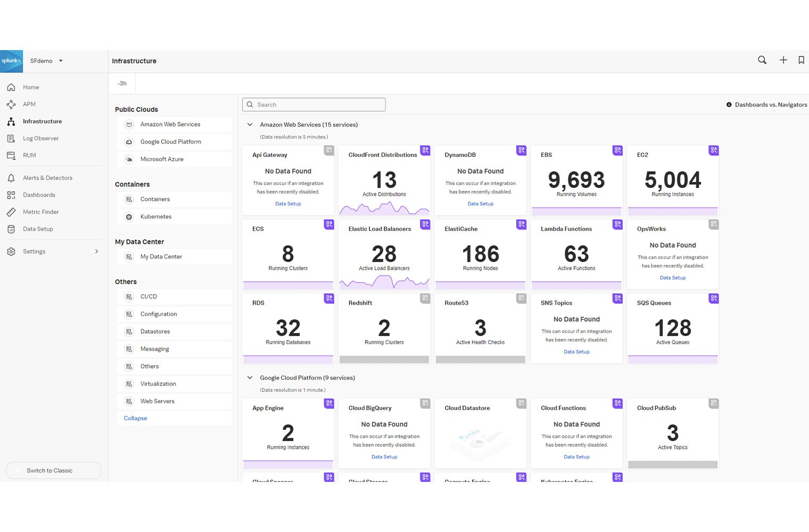Select Infrastructure in the sidebar
Screen dimensions: 809x532
pyautogui.click(x=42, y=121)
